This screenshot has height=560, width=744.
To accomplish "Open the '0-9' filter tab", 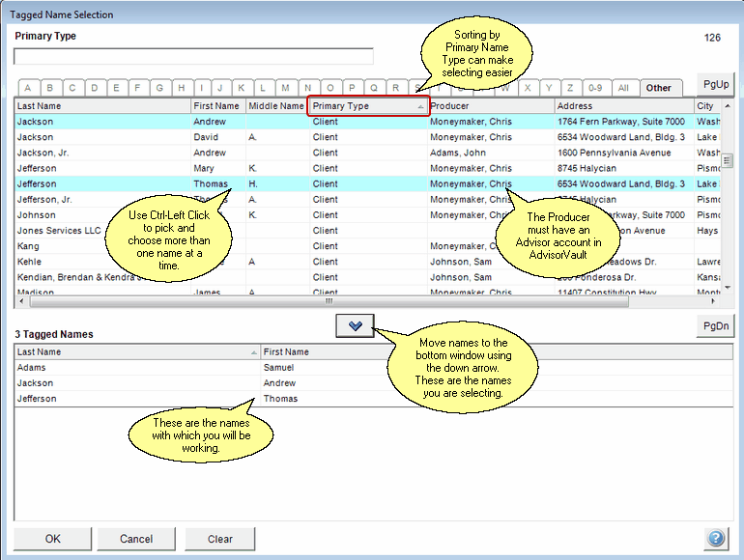I will [596, 88].
